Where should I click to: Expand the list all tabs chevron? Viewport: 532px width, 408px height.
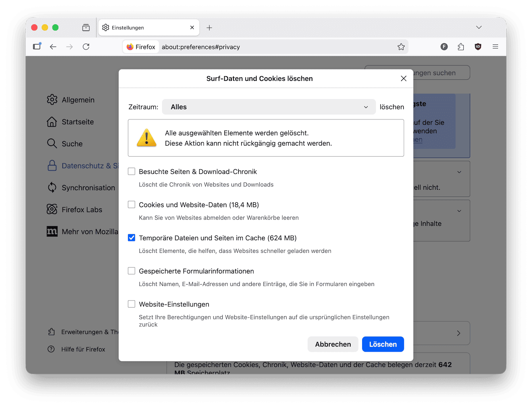tap(479, 27)
